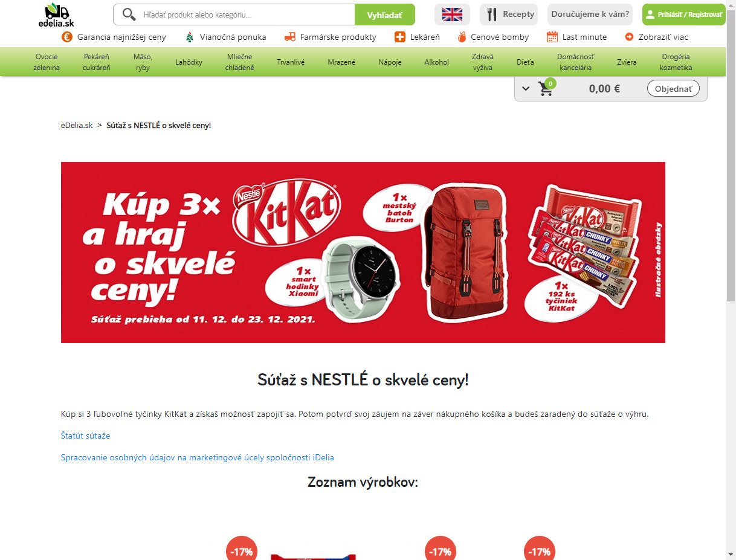Image resolution: width=736 pixels, height=560 pixels.
Task: Open Recepty with fork and knife icon
Action: pos(509,14)
